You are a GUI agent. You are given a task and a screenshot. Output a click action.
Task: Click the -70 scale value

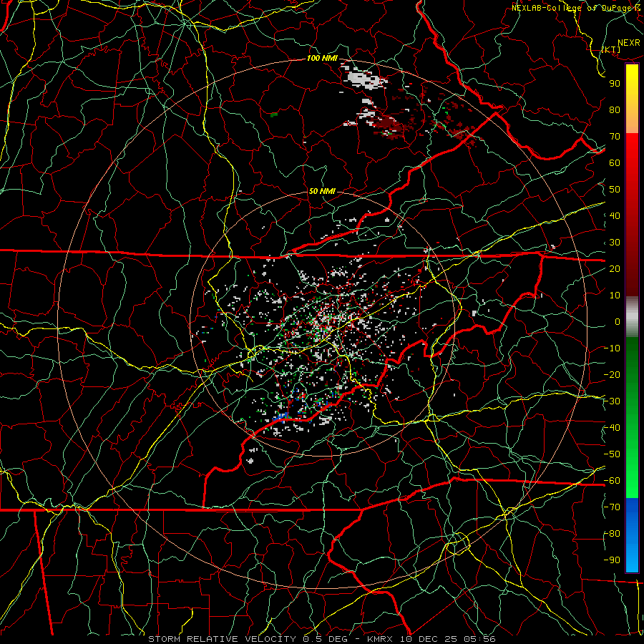pos(612,507)
